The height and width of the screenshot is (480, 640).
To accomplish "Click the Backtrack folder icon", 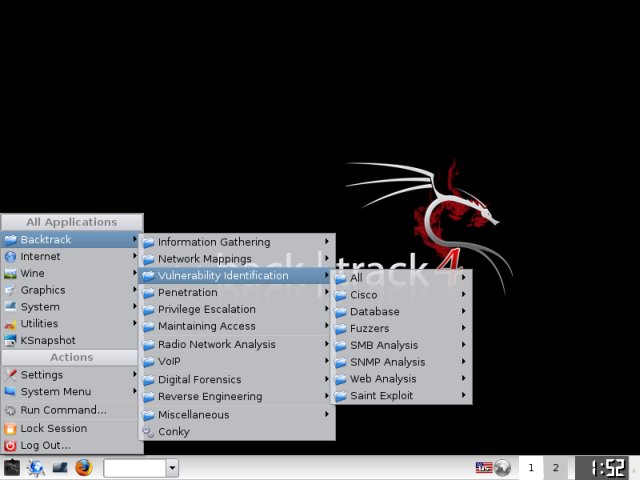I will point(10,240).
